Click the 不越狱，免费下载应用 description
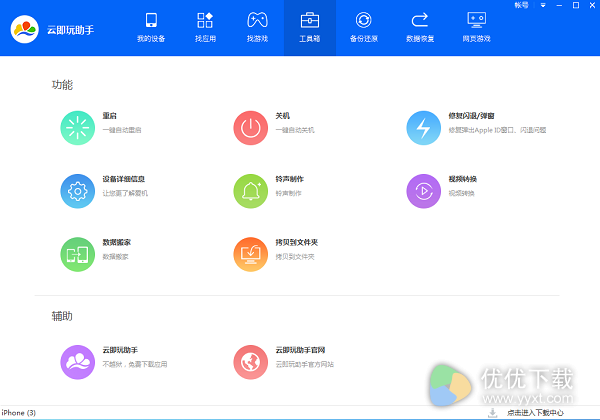Screen dimensions: 600x420 pyautogui.click(x=135, y=364)
